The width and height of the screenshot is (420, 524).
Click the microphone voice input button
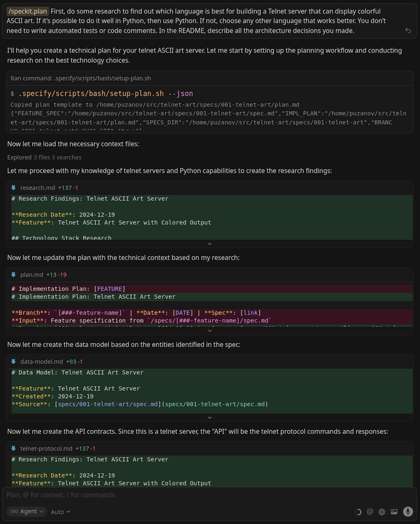pos(408,512)
